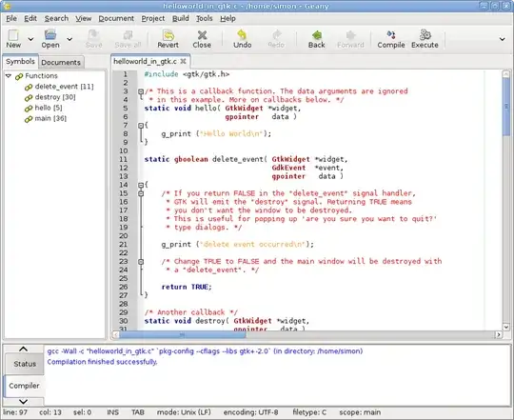Open the Document menu
514x420 pixels.
click(x=116, y=19)
